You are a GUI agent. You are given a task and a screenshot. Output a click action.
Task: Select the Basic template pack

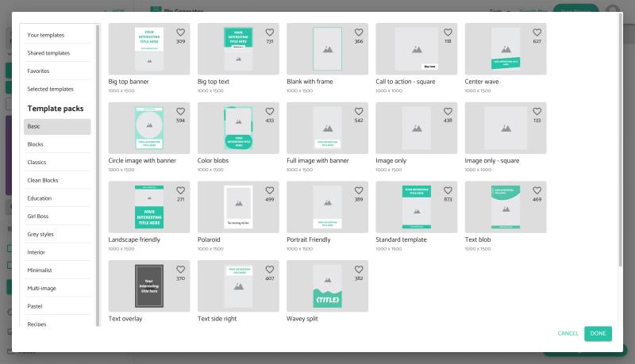point(57,127)
